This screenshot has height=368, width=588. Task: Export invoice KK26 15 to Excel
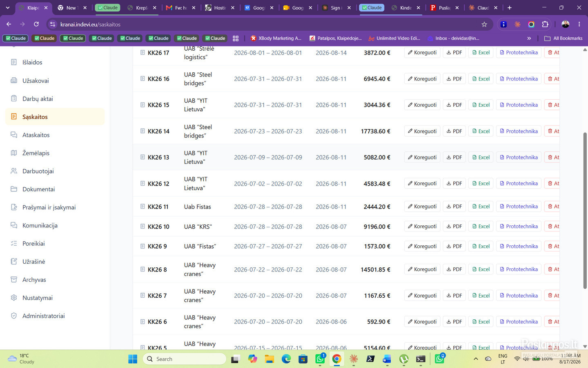click(x=481, y=105)
